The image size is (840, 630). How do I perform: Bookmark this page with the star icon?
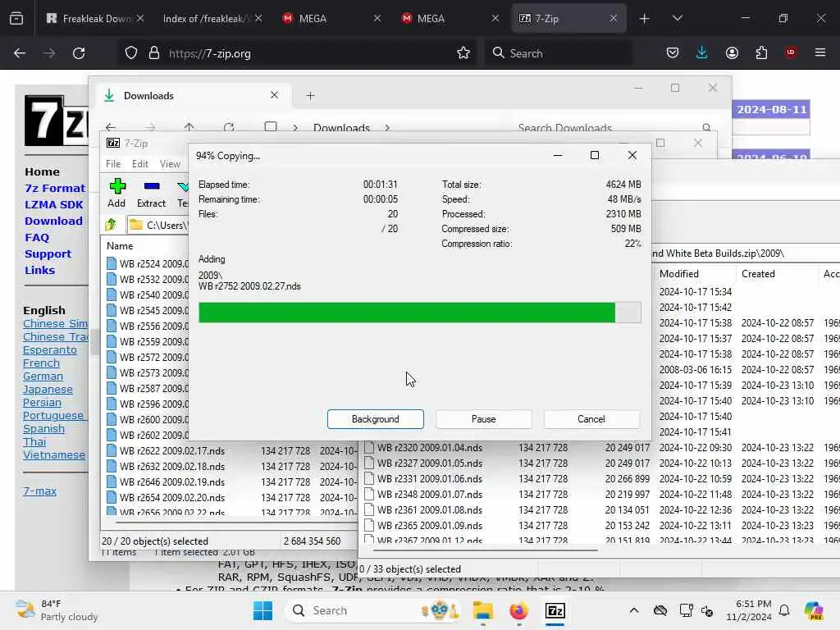463,53
